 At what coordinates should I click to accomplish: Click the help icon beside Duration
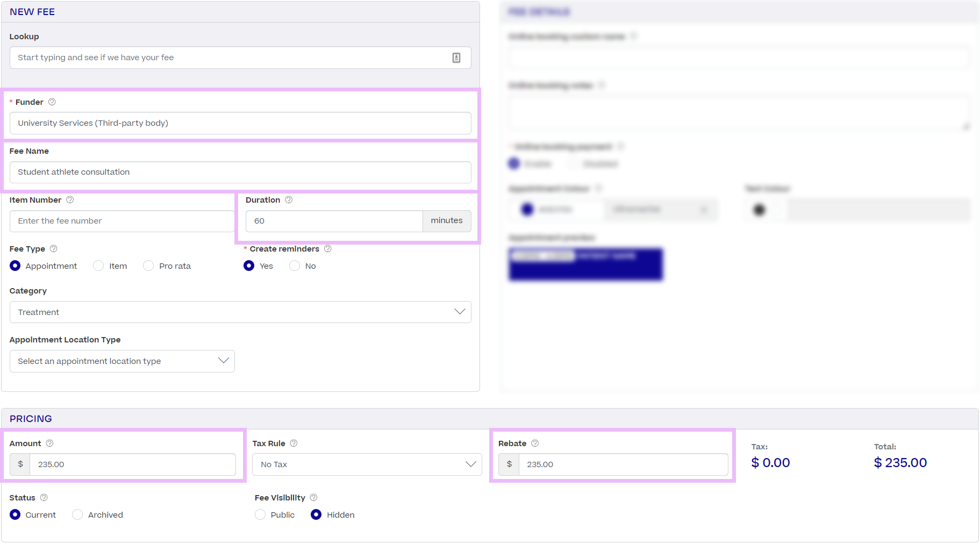pos(289,199)
